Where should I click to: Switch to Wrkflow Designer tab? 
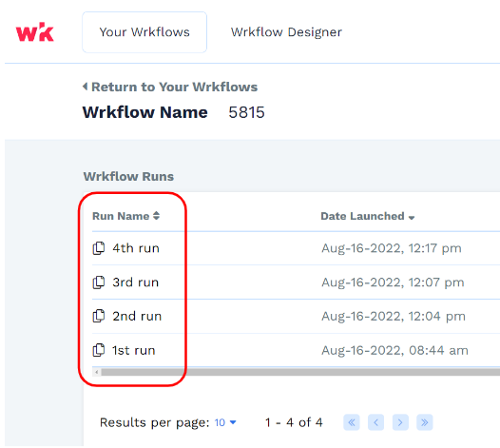[x=286, y=32]
